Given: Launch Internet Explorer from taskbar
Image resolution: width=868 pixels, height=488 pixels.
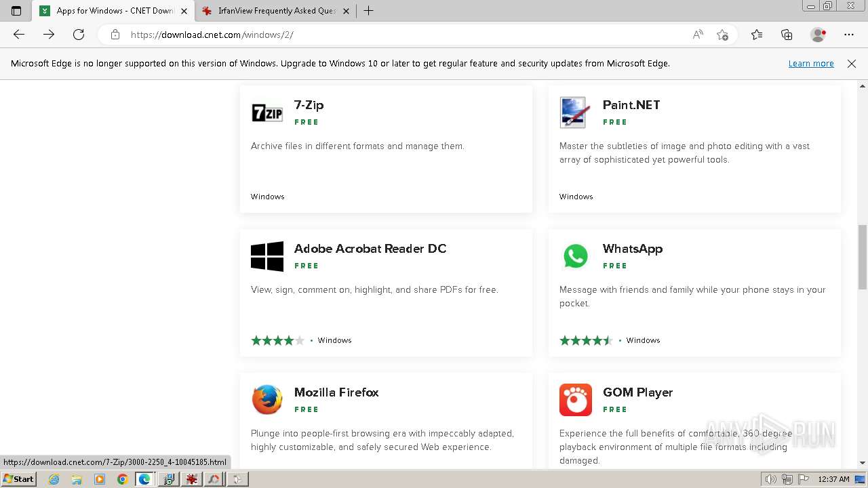Looking at the screenshot, I should [54, 479].
